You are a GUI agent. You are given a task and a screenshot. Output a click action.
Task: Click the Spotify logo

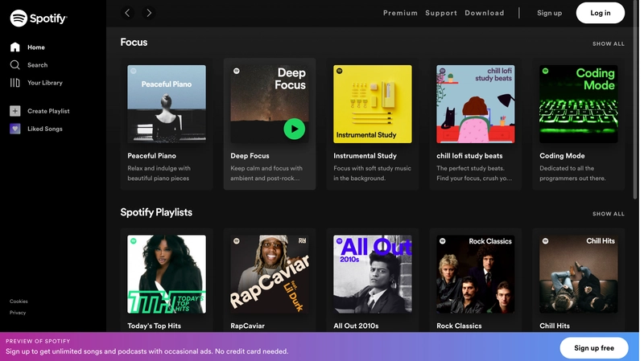point(38,18)
